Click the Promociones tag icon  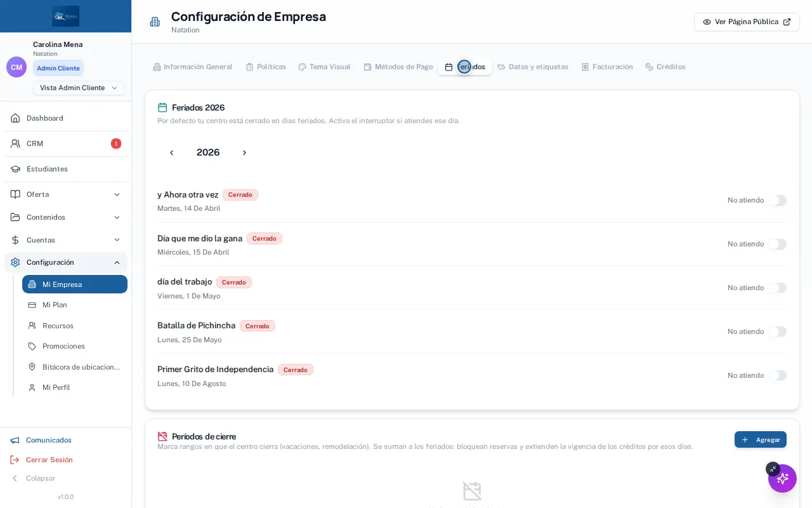[x=32, y=346]
